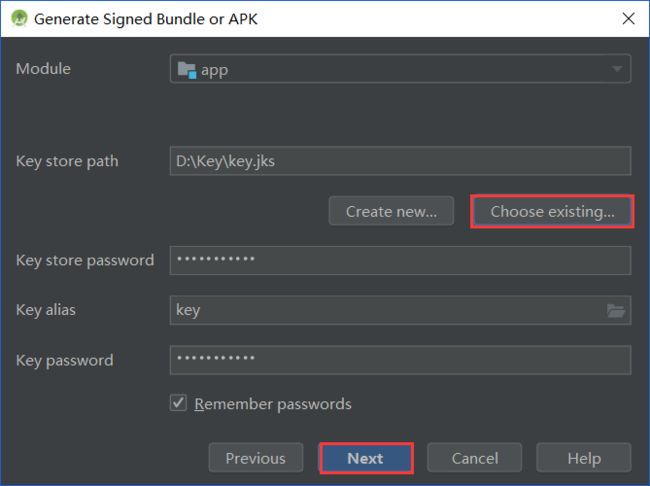Click the Key store path label

(x=67, y=161)
